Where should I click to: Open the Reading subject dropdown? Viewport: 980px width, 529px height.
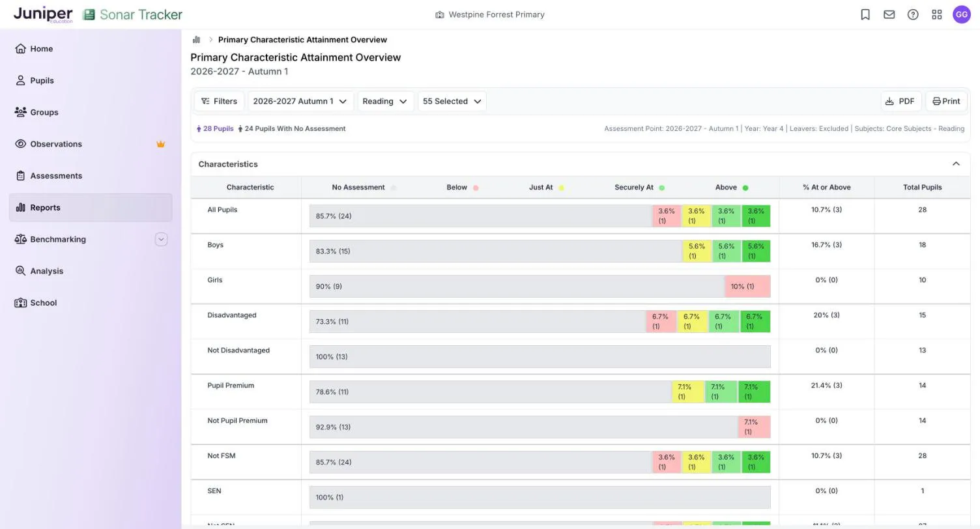[x=385, y=101]
